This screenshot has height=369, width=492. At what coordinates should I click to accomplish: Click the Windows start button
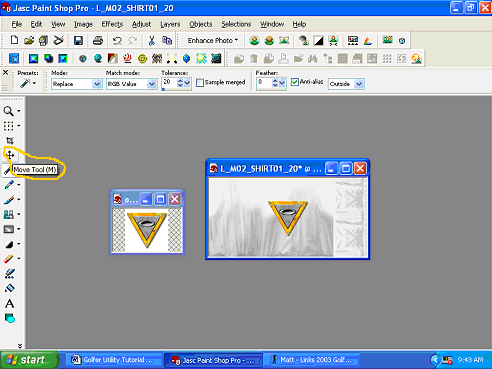(29, 360)
